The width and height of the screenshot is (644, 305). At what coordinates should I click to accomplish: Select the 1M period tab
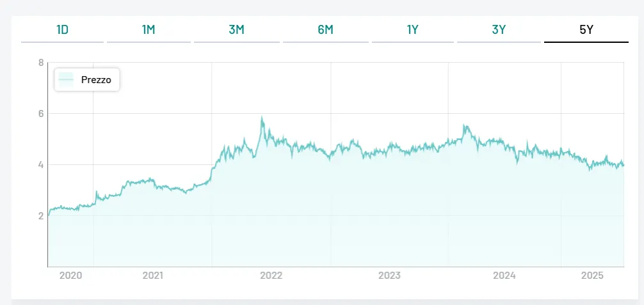pyautogui.click(x=149, y=29)
